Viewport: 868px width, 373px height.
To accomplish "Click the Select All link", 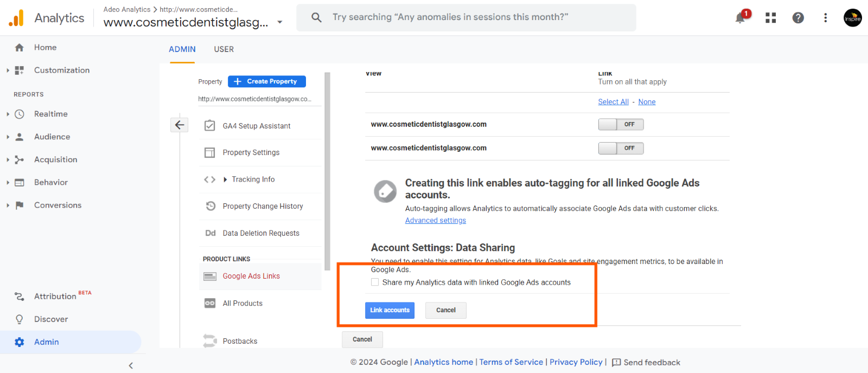I will (614, 102).
